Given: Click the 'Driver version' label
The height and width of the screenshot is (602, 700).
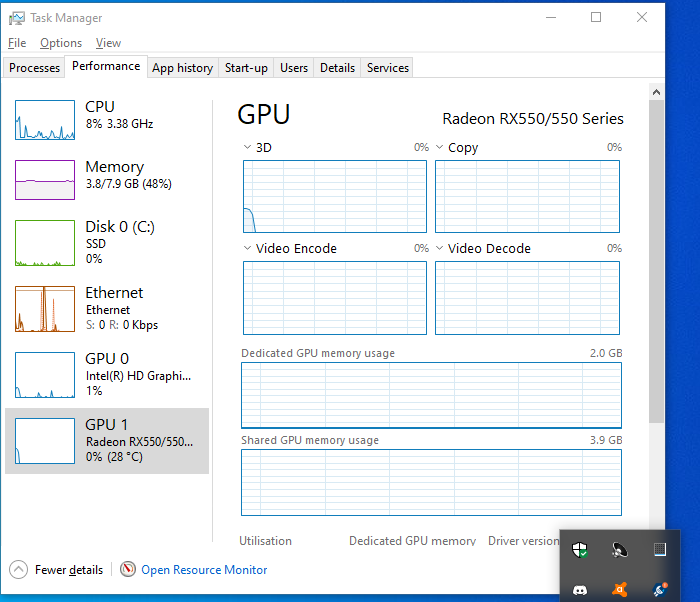Looking at the screenshot, I should click(x=523, y=541).
